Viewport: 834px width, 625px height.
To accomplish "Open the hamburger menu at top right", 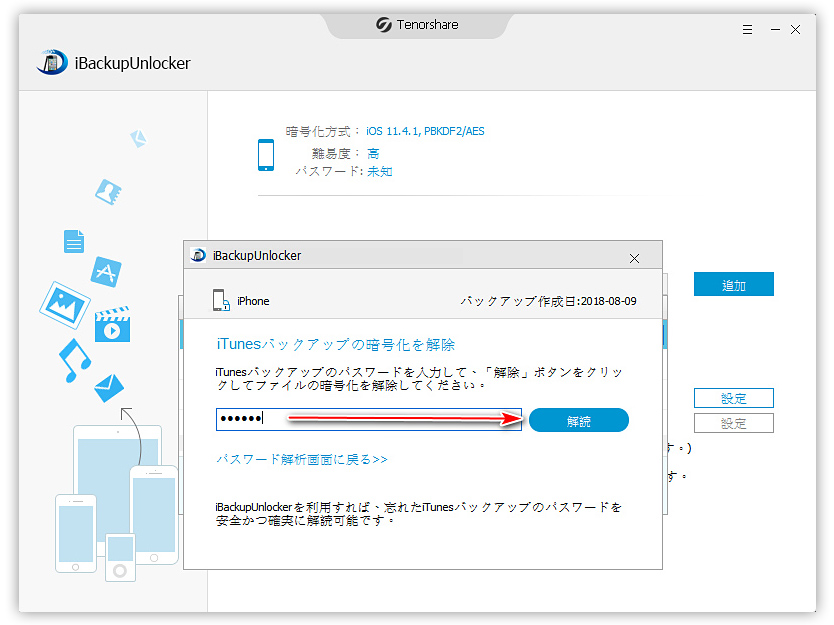I will pyautogui.click(x=747, y=30).
